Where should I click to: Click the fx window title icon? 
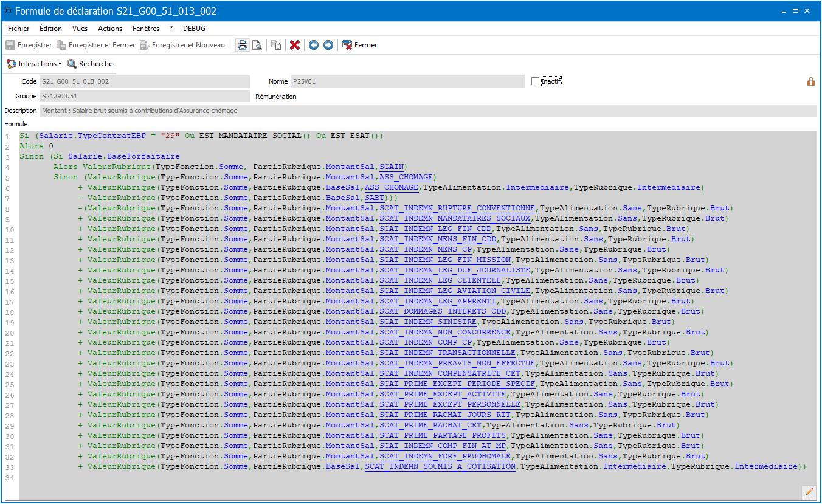(9, 11)
